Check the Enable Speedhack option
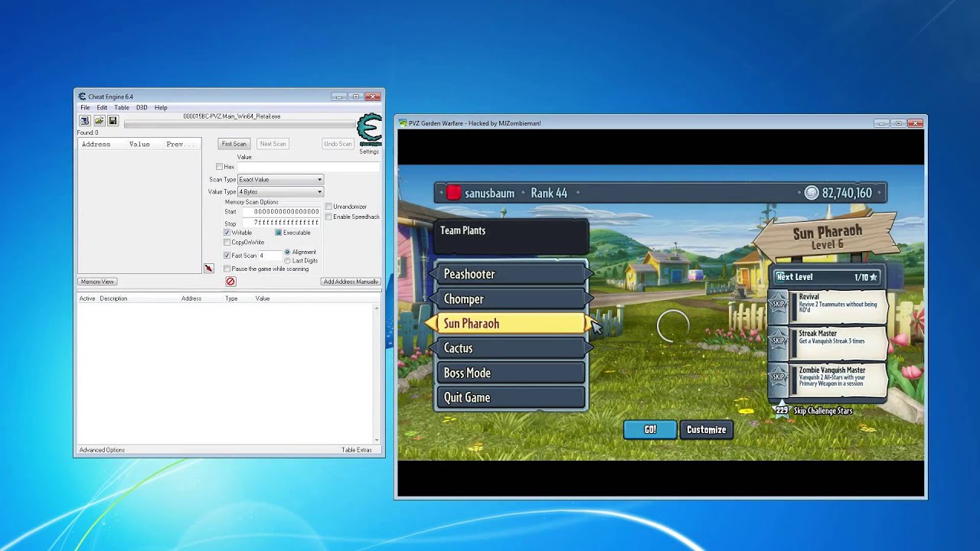Image resolution: width=980 pixels, height=551 pixels. click(x=328, y=217)
